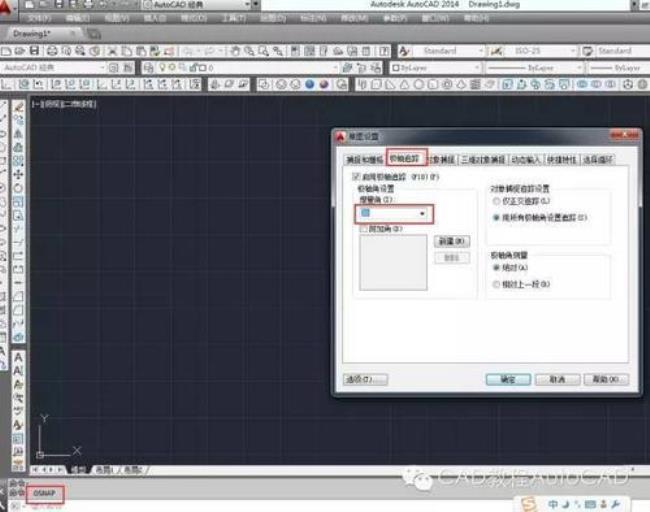Click the New drawing icon in Standard toolbar
This screenshot has height=512, width=650.
tap(6, 51)
